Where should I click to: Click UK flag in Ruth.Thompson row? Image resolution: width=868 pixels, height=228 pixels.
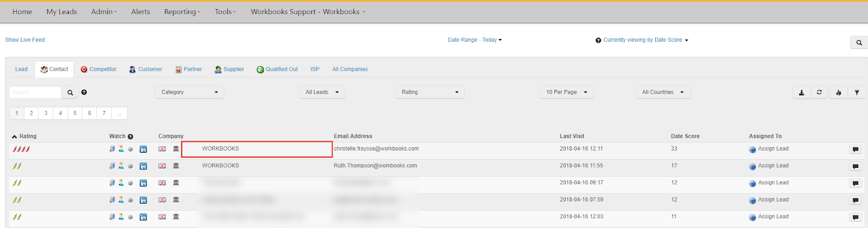pyautogui.click(x=162, y=166)
